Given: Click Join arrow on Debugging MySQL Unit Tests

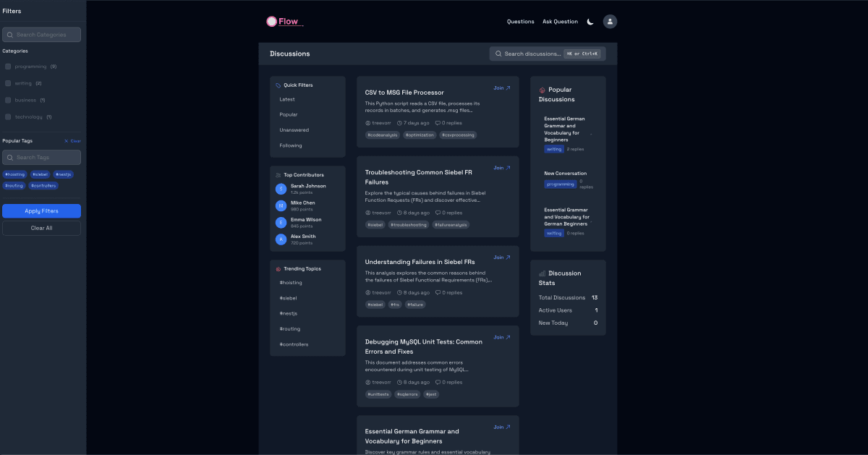Looking at the screenshot, I should [x=502, y=337].
